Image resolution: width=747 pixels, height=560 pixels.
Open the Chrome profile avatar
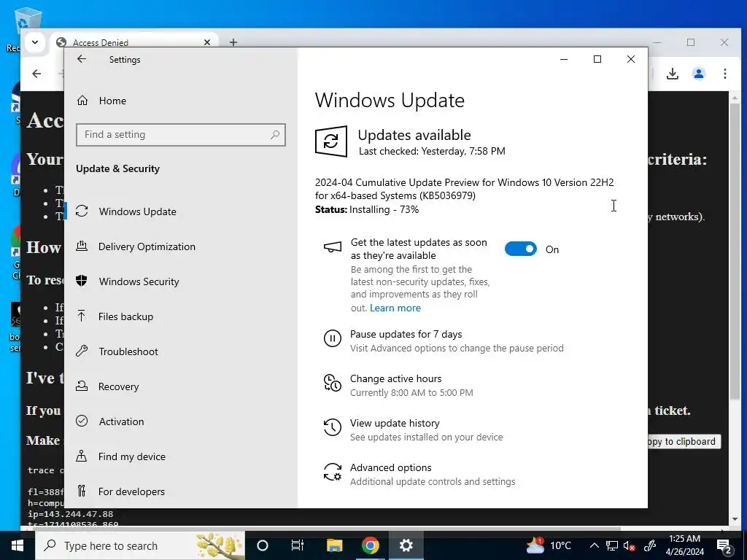coord(699,74)
